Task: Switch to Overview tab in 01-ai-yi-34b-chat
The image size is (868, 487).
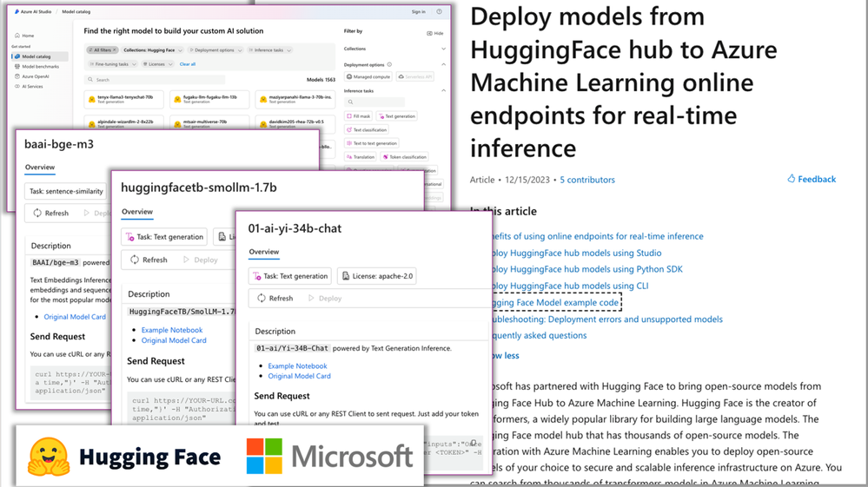Action: (x=264, y=252)
